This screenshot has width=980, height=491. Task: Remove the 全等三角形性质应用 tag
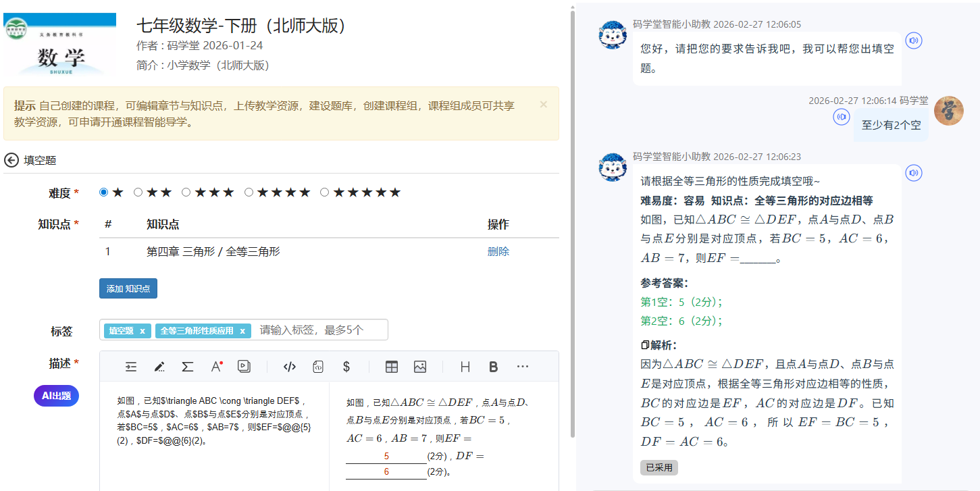pos(242,331)
